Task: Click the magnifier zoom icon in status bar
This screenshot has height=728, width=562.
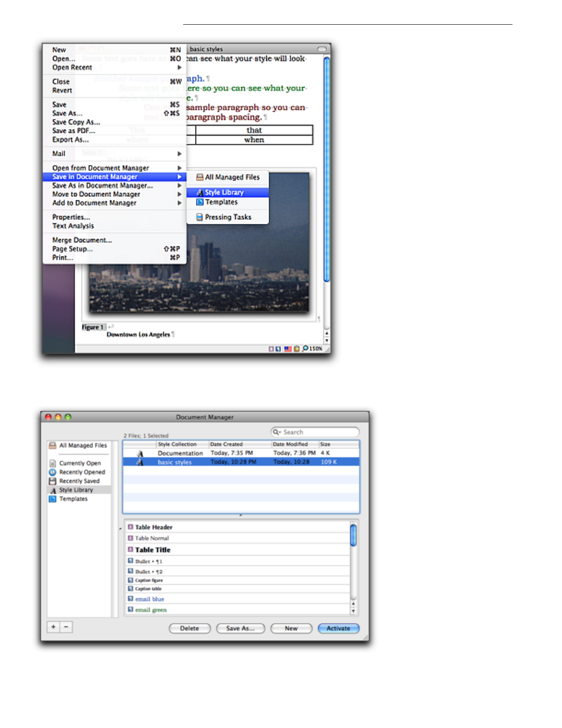Action: (305, 348)
